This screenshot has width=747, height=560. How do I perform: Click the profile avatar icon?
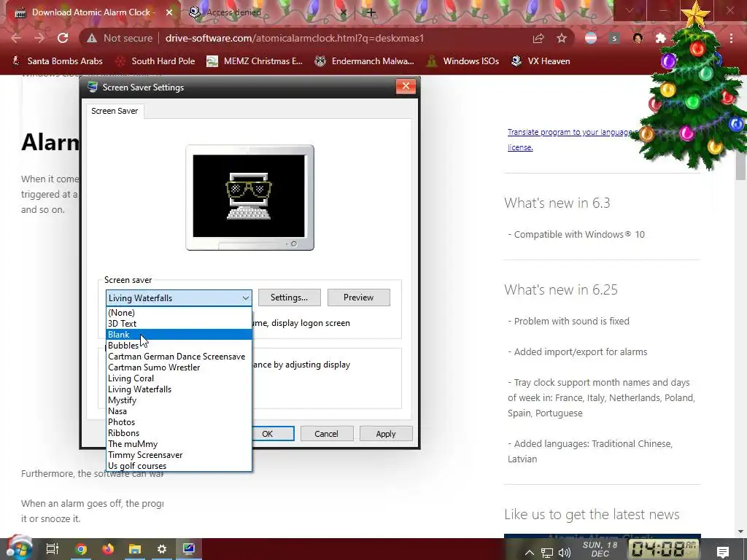[x=638, y=38]
